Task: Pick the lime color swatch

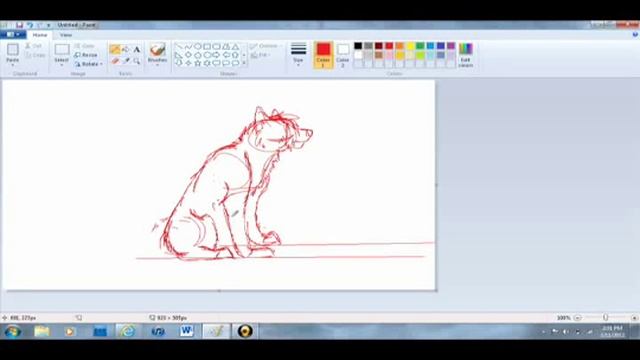Action: (420, 55)
